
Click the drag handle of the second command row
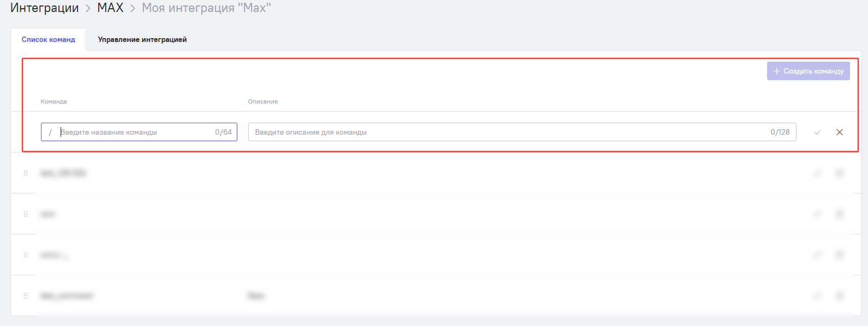[x=26, y=214]
